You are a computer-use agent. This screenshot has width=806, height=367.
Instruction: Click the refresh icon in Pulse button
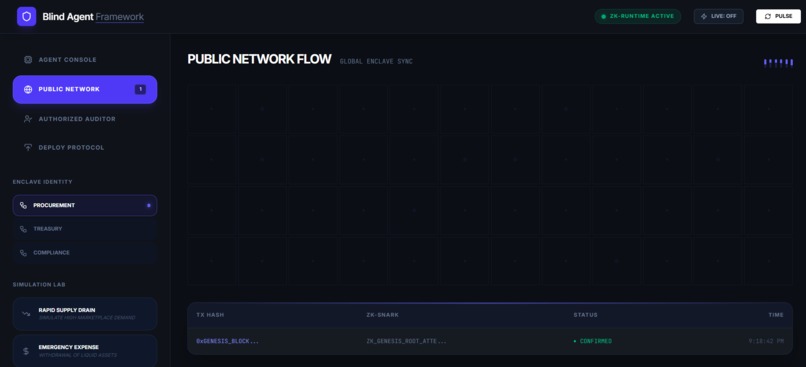[x=768, y=16]
